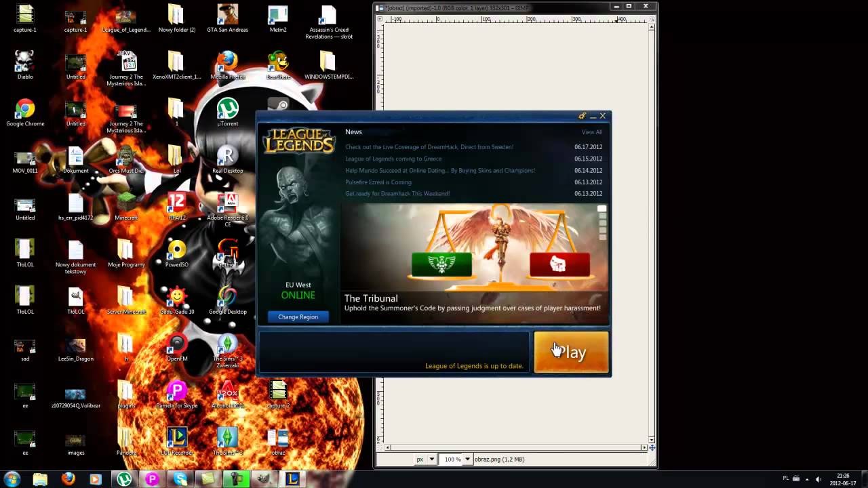
Task: Select µTorrent desktop shortcut
Action: pyautogui.click(x=227, y=113)
